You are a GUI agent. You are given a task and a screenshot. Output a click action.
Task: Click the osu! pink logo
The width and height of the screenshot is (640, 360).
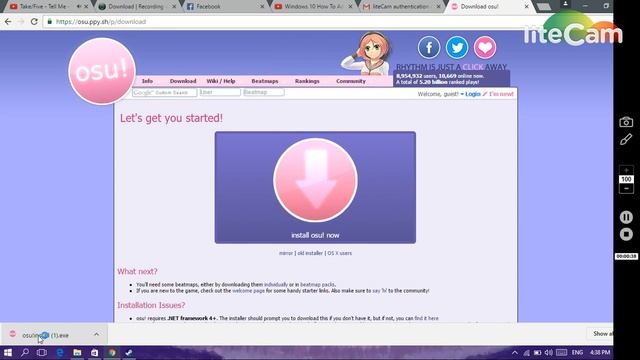[102, 71]
